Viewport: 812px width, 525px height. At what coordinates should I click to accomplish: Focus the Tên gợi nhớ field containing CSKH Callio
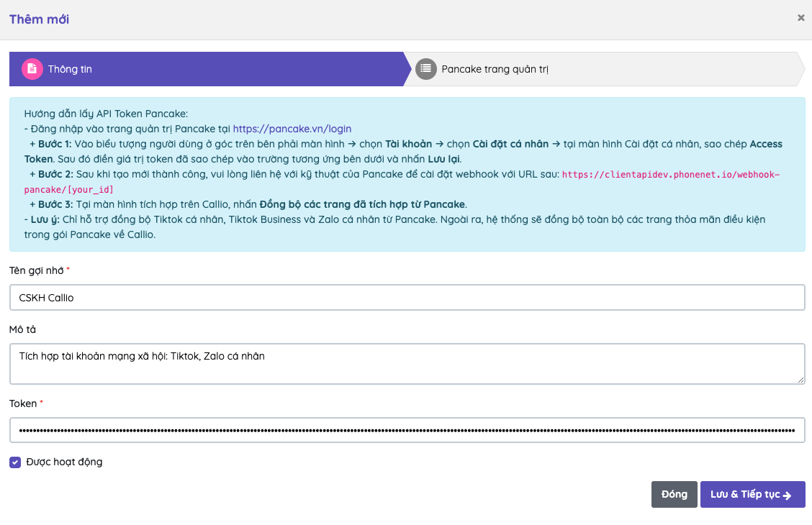[x=407, y=297]
